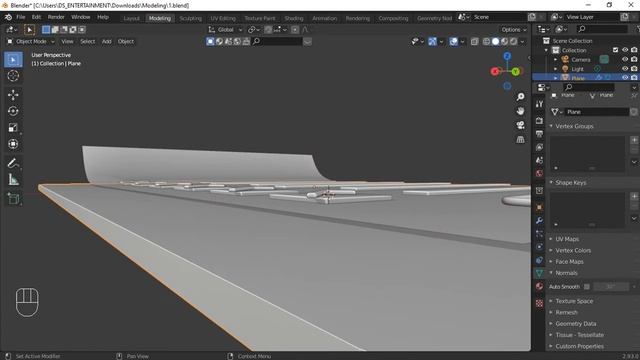640x360 pixels.
Task: Open the Render menu
Action: tap(56, 17)
